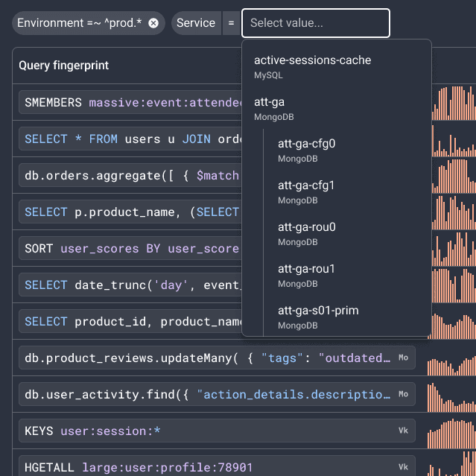Click the Mo badge on the user_activity.find query
This screenshot has height=476, width=476.
[x=403, y=394]
